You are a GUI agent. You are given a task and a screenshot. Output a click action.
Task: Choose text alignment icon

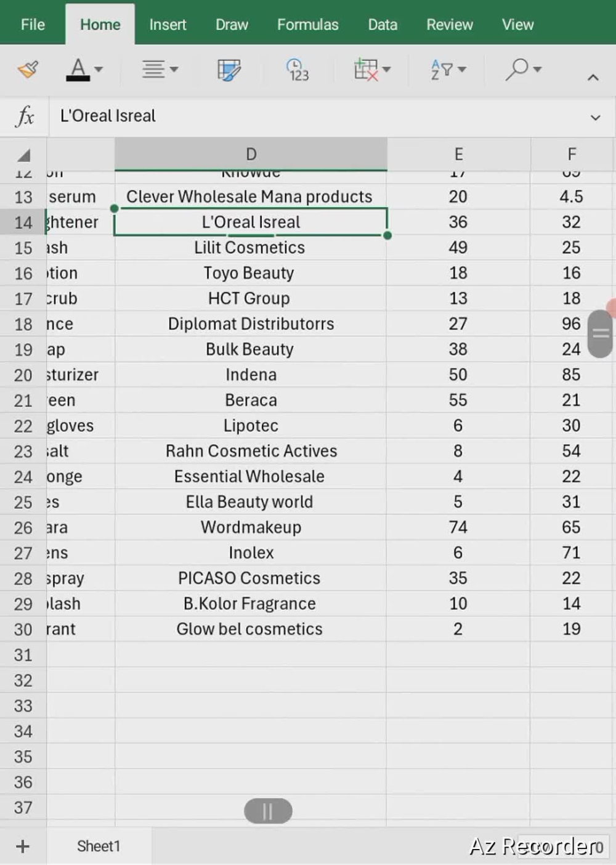[153, 70]
